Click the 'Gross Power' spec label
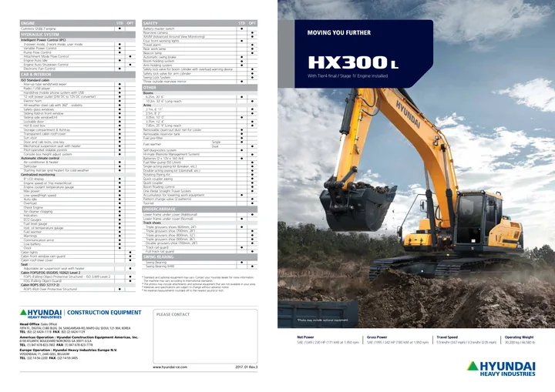 click(x=377, y=337)
